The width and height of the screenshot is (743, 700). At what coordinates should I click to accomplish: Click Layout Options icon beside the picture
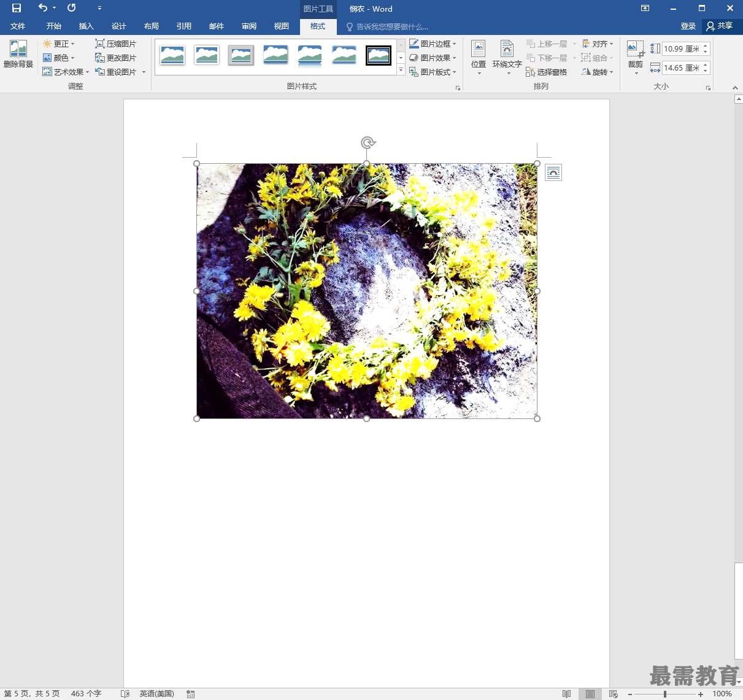[x=553, y=173]
